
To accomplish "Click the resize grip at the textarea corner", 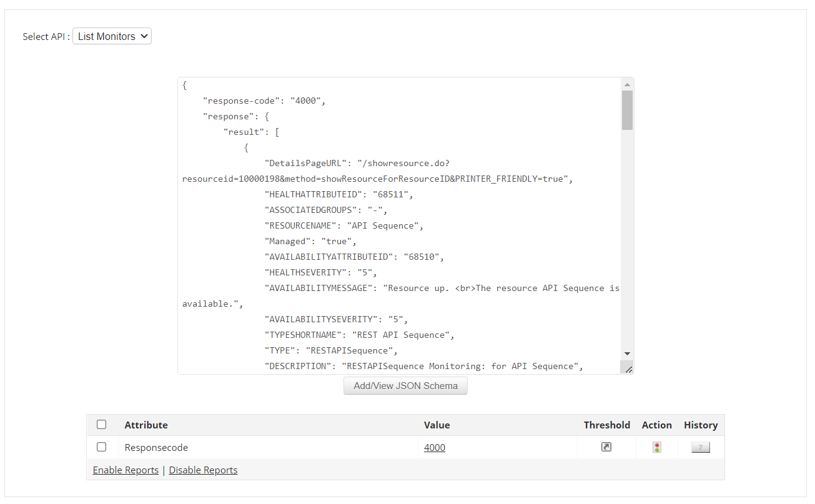I will pos(630,369).
